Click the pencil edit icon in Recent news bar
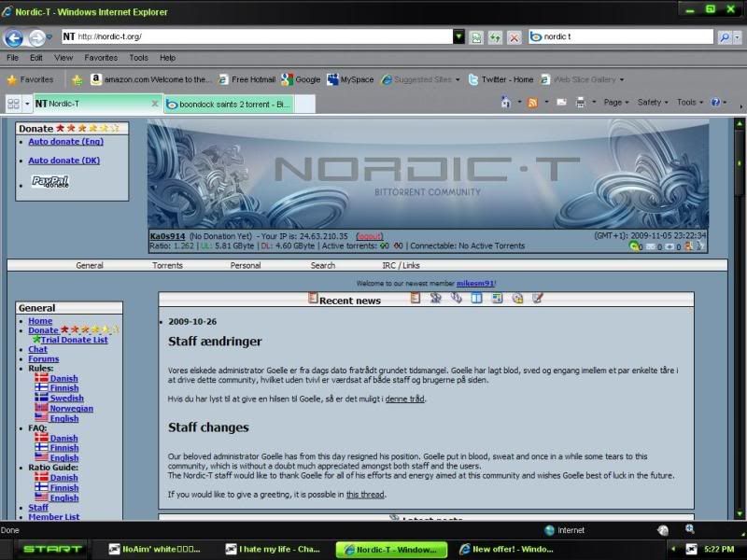Image resolution: width=747 pixels, height=560 pixels. tap(538, 298)
